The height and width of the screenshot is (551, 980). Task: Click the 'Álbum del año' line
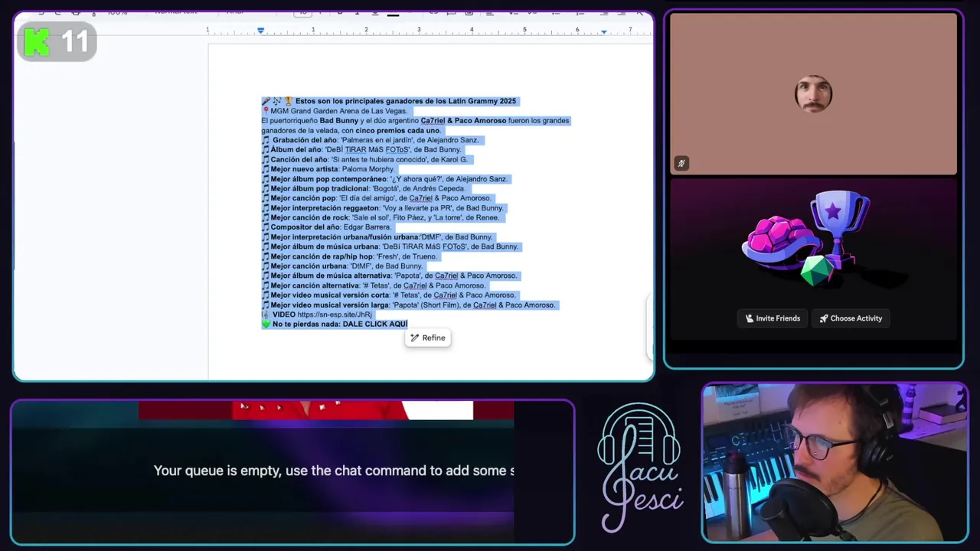(x=361, y=150)
